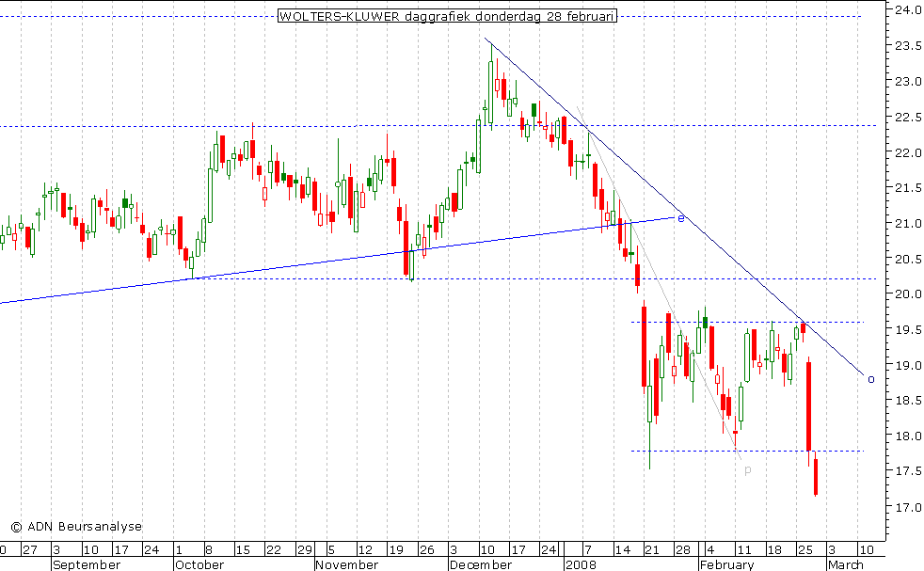Click the WOLTERS-KLUWER daggrafiek chart title
The width and height of the screenshot is (924, 571).
[x=447, y=16]
